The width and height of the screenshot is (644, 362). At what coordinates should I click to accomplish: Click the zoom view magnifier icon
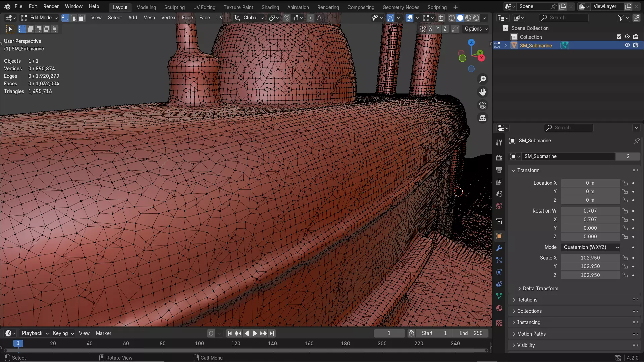(x=483, y=79)
